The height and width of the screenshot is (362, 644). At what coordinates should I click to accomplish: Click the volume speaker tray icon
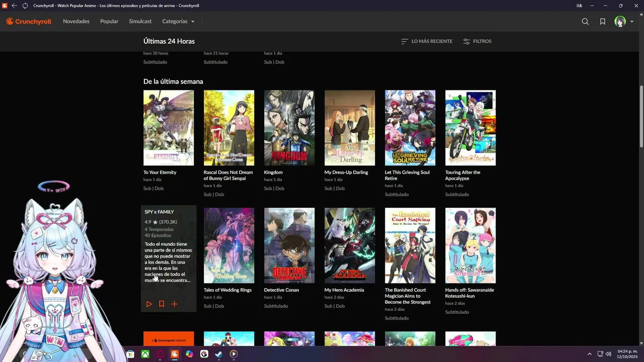coord(608,354)
